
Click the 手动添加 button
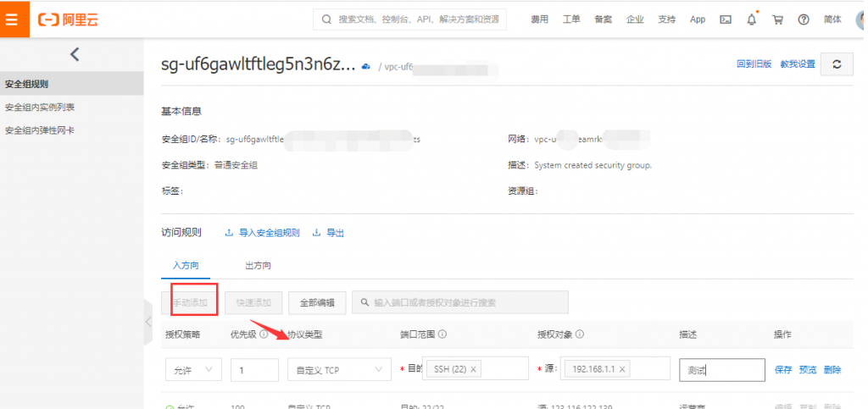191,302
